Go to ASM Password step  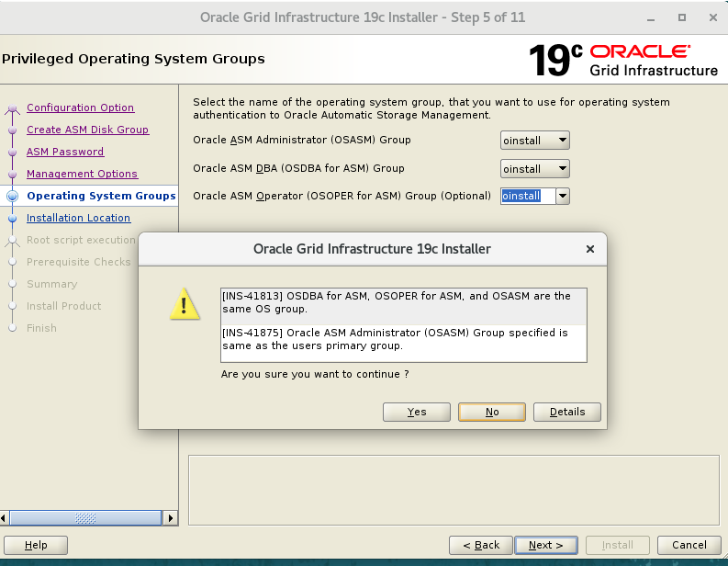(x=65, y=152)
